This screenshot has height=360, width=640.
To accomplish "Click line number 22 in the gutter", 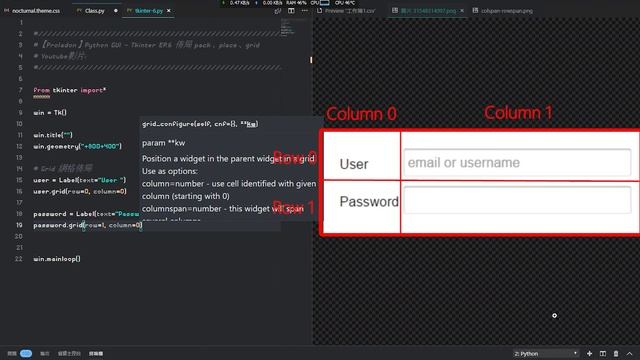I will (x=19, y=259).
